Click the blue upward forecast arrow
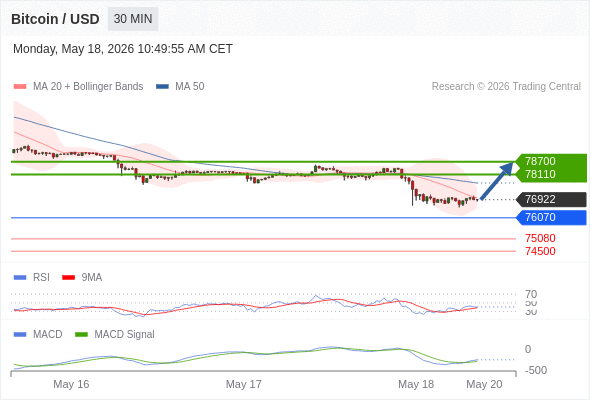590x400 pixels. point(497,180)
